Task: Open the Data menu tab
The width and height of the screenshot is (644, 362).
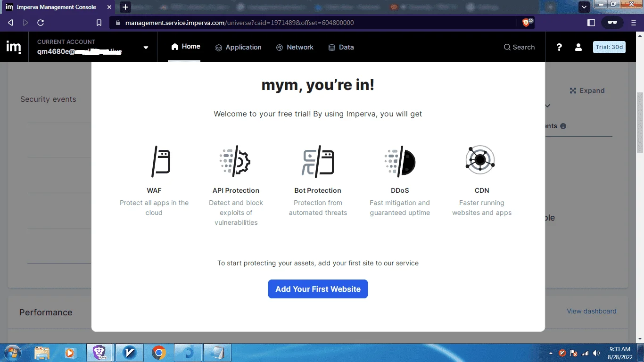Action: (341, 47)
